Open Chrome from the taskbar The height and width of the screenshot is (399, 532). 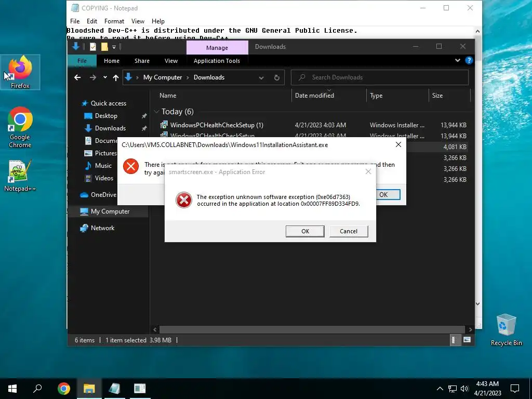point(63,389)
